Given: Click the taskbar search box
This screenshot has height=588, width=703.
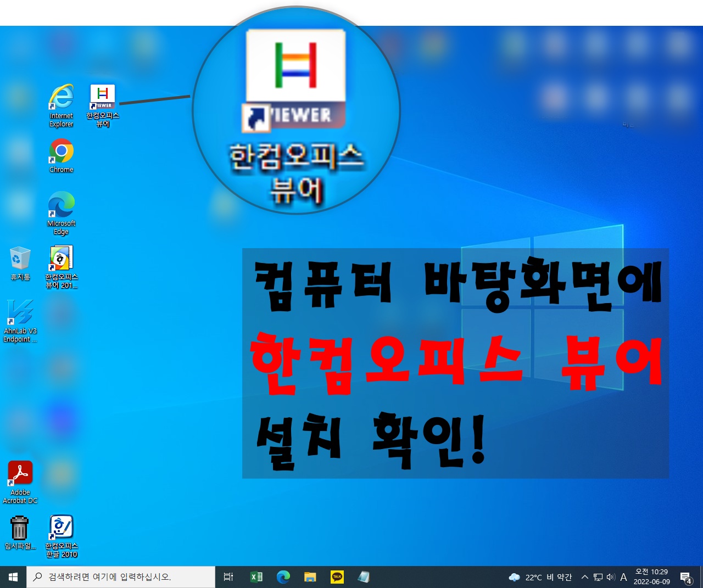Looking at the screenshot, I should click(121, 577).
